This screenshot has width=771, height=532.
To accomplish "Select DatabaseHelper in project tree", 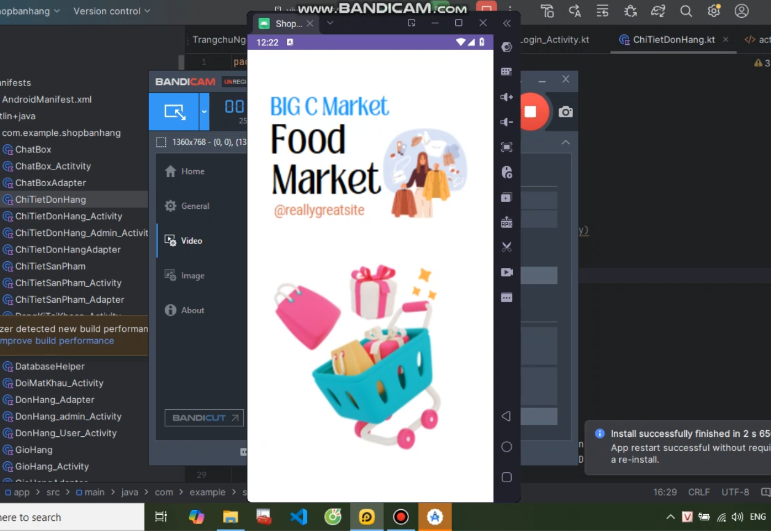I will [x=50, y=366].
